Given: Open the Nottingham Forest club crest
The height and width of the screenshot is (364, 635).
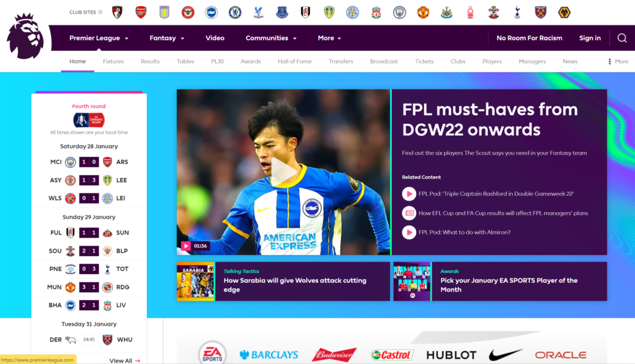Looking at the screenshot, I should point(470,12).
